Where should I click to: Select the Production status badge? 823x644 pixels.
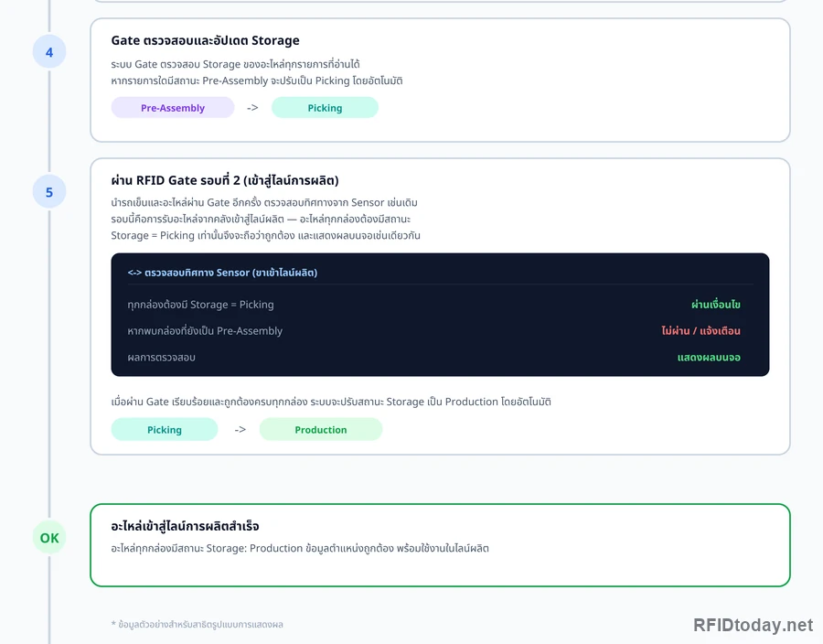coord(321,429)
